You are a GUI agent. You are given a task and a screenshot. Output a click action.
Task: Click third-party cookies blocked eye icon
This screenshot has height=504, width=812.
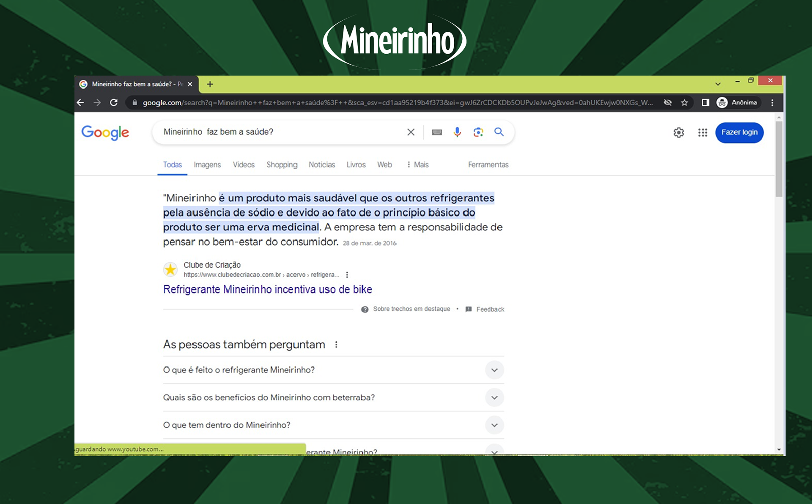pos(668,103)
